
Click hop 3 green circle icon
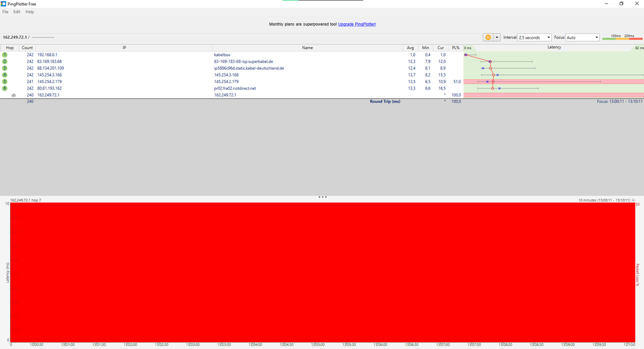point(5,68)
